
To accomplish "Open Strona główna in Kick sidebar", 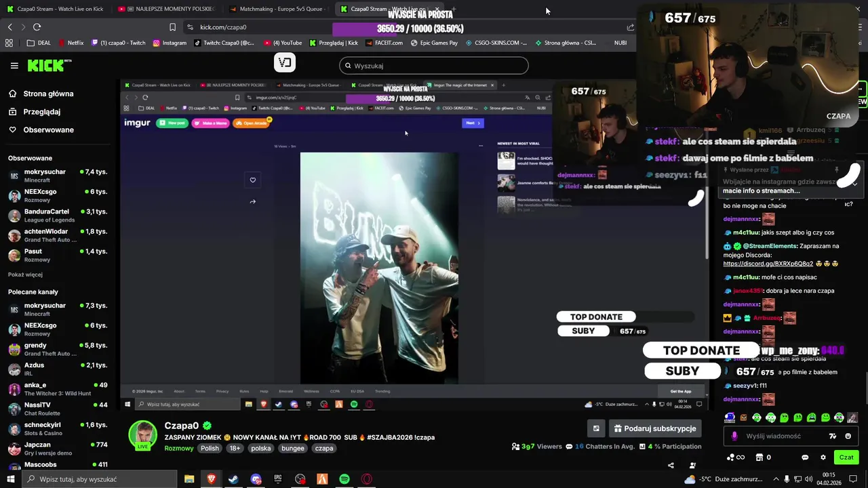I will pos(41,94).
